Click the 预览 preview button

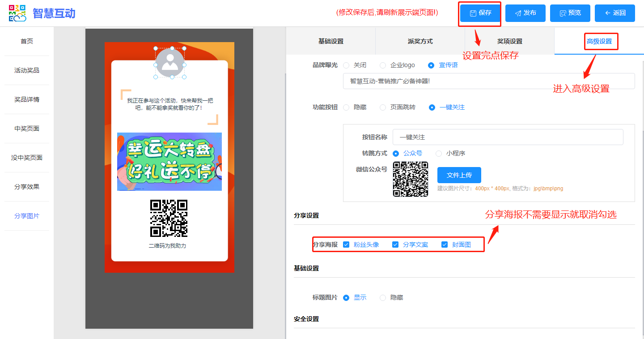pos(570,13)
